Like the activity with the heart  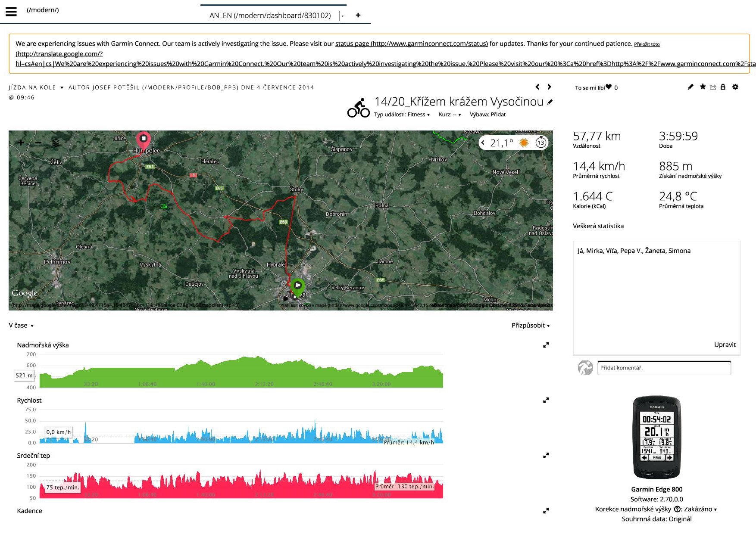(x=609, y=87)
